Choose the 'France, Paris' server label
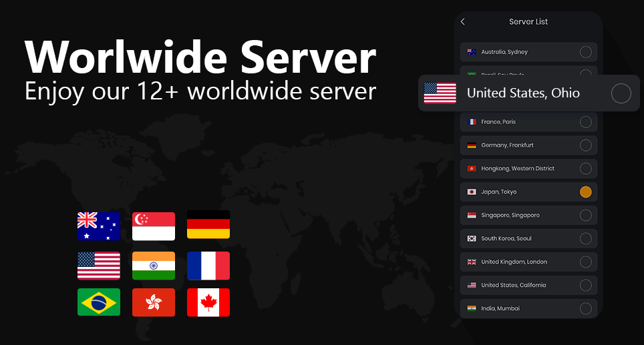This screenshot has height=345, width=644. click(498, 122)
